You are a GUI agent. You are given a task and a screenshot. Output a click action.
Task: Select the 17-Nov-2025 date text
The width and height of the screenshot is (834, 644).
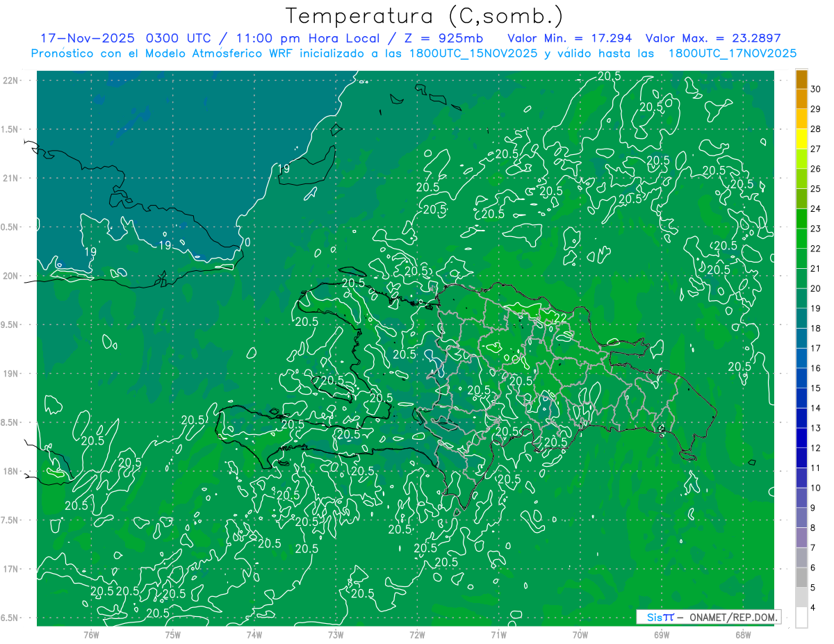pos(87,38)
